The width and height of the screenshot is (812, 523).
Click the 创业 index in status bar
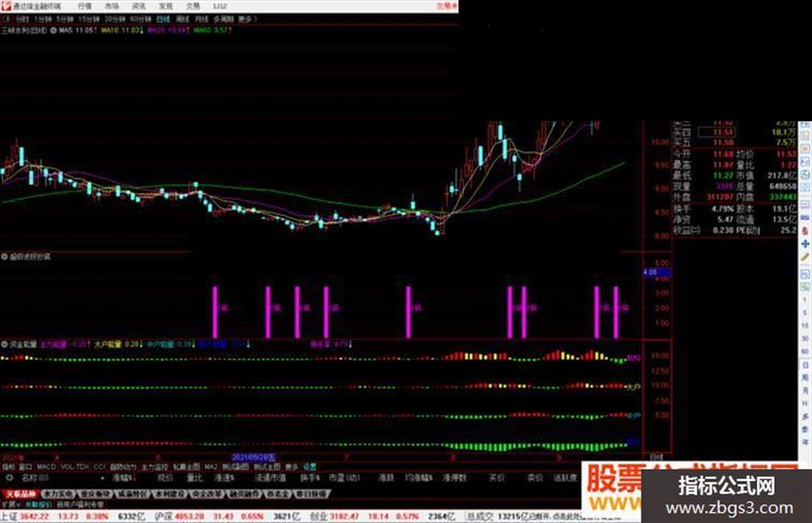tap(319, 516)
